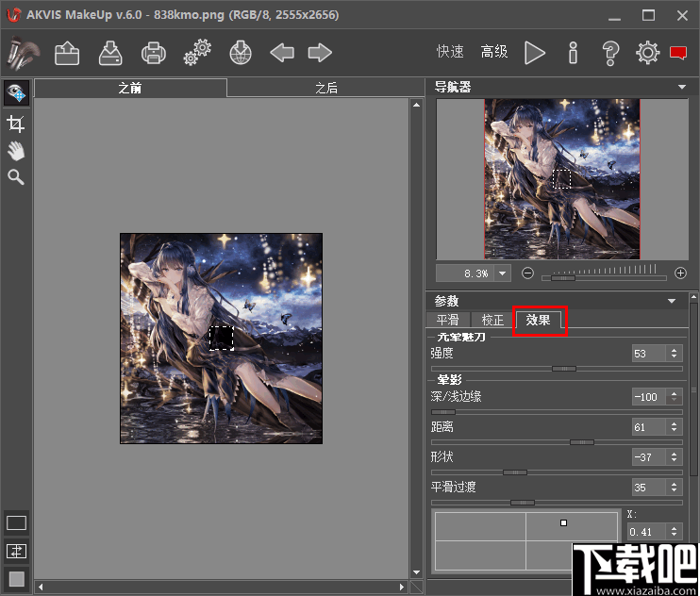
Task: Click the 深/浅边缘 slider handle
Action: 443,412
